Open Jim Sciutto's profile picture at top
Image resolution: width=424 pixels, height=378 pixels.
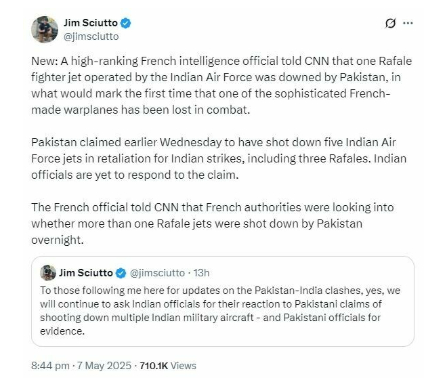[44, 29]
